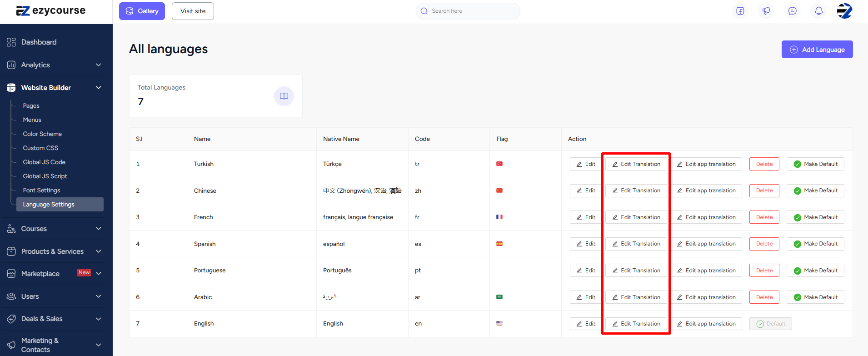The height and width of the screenshot is (356, 868).
Task: Expand the Marketplace chevron
Action: [99, 273]
